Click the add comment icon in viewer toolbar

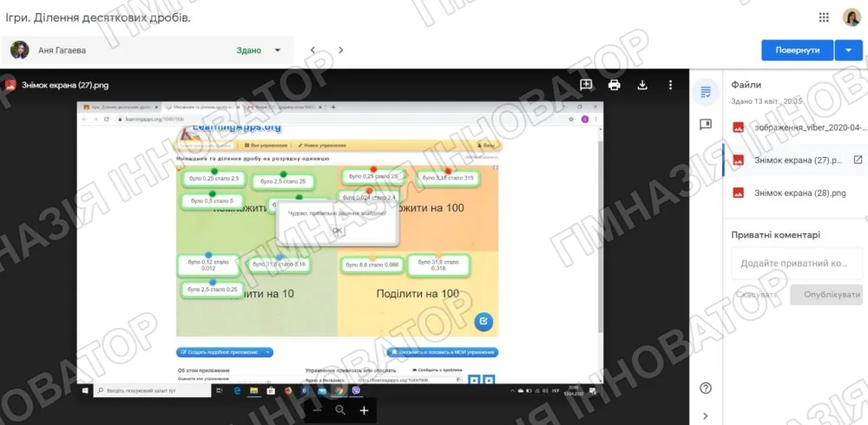click(586, 85)
